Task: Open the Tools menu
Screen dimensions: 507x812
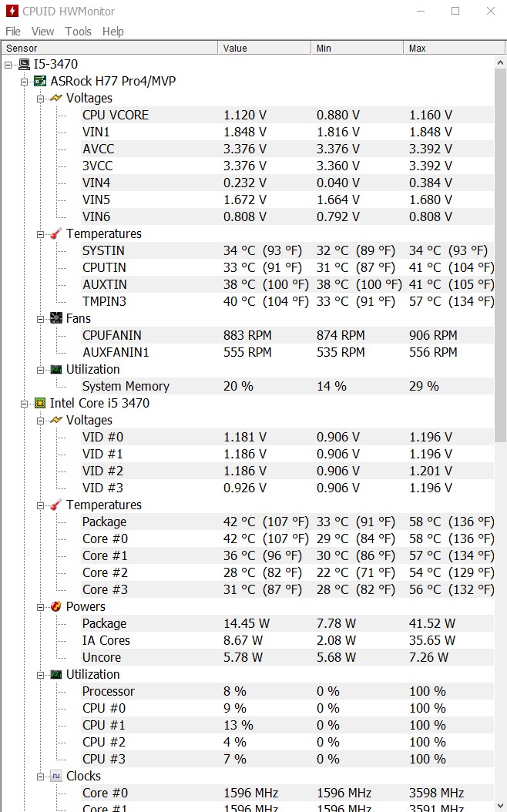Action: click(78, 32)
